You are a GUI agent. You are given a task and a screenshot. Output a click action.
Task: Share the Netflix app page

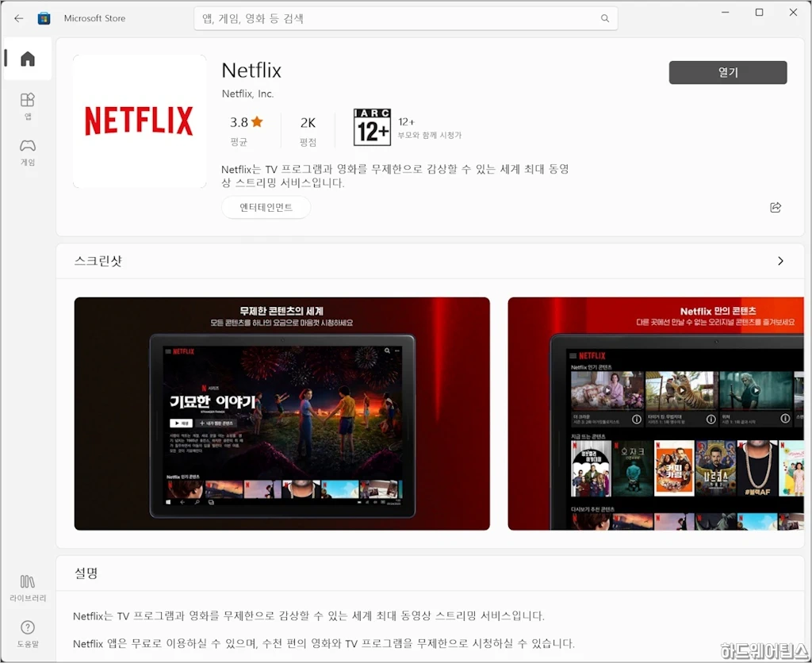(x=776, y=208)
